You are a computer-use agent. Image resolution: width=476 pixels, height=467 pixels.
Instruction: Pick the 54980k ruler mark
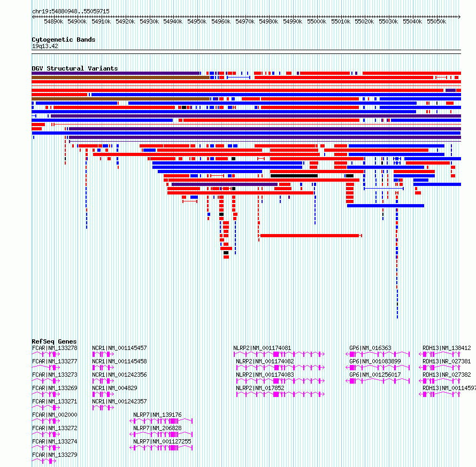pos(268,21)
